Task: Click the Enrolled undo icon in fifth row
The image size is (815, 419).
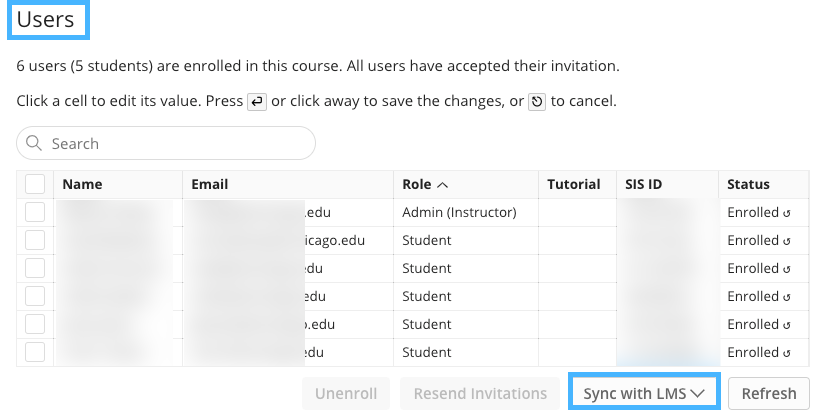Action: click(x=788, y=325)
